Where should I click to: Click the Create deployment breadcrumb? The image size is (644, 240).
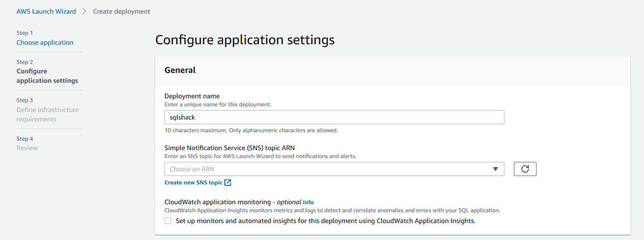pos(122,11)
